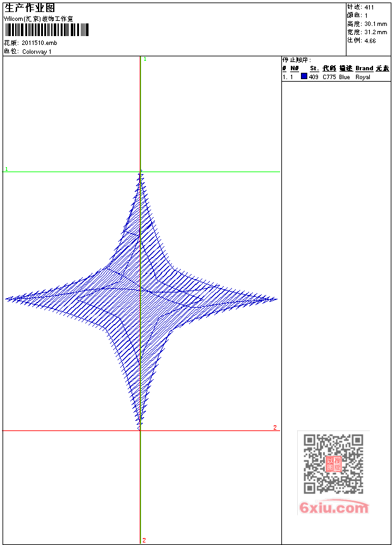Click the "代码" code column header

[329, 68]
